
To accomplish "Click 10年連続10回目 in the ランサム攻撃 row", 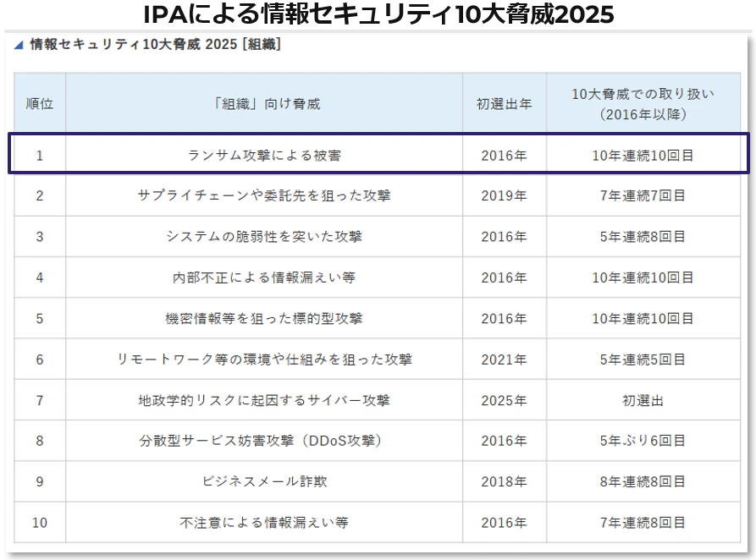I will pyautogui.click(x=643, y=155).
